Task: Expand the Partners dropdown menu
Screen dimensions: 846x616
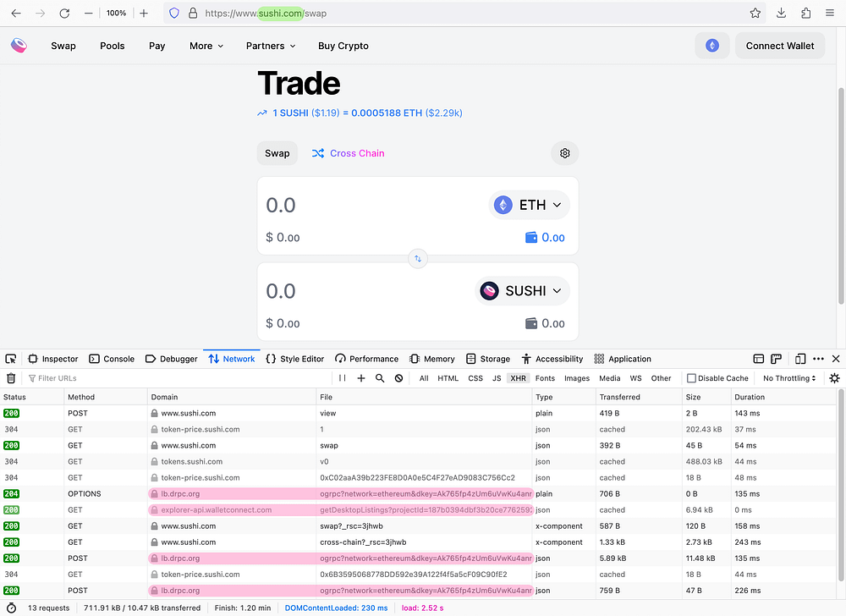Action: tap(271, 46)
